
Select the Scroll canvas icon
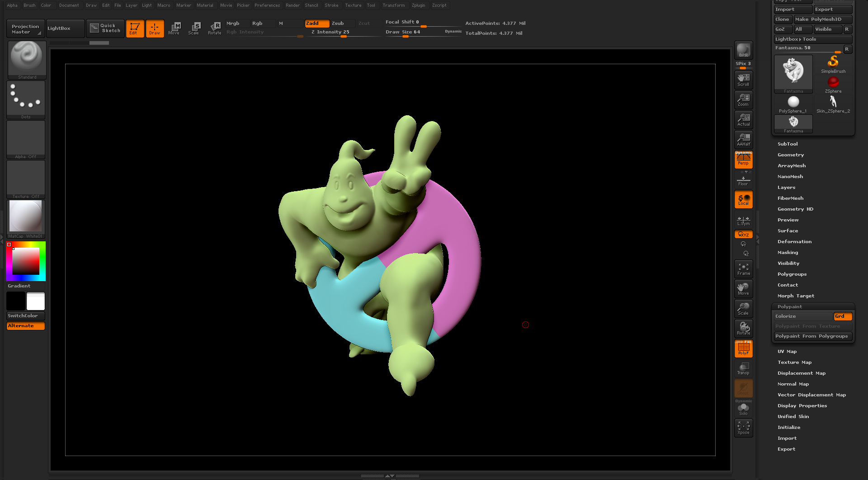(743, 80)
